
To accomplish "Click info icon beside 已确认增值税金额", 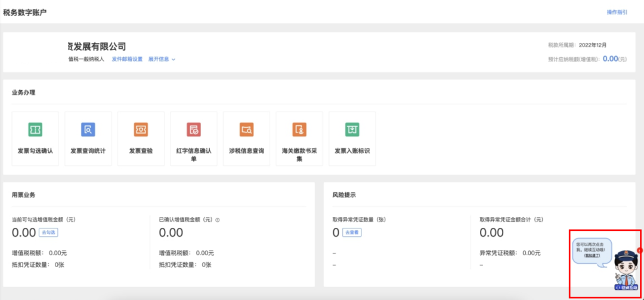I will [x=218, y=220].
